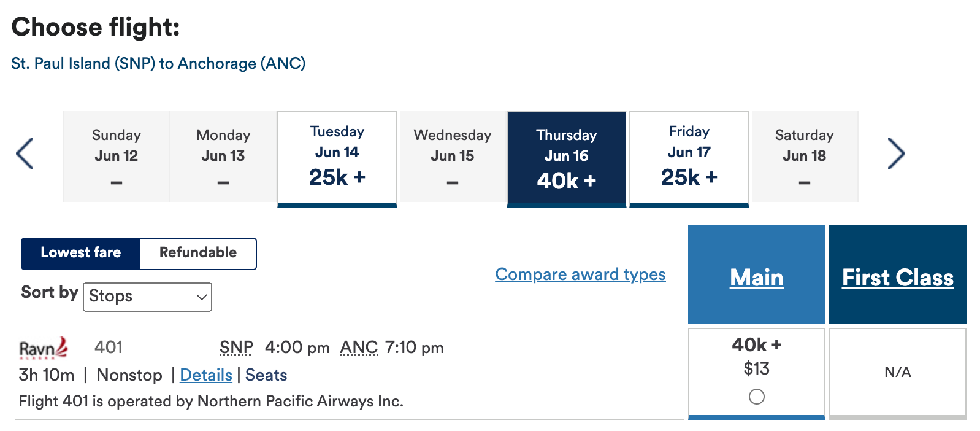The height and width of the screenshot is (431, 980).
Task: Click the First Class column header
Action: 898,277
